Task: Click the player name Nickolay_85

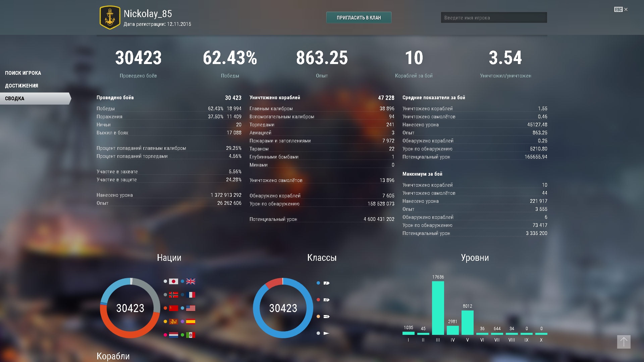Action: click(x=148, y=14)
